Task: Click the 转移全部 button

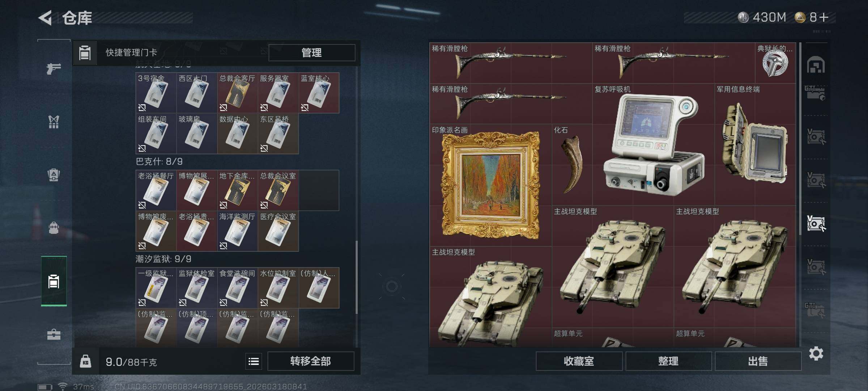Action: tap(311, 361)
